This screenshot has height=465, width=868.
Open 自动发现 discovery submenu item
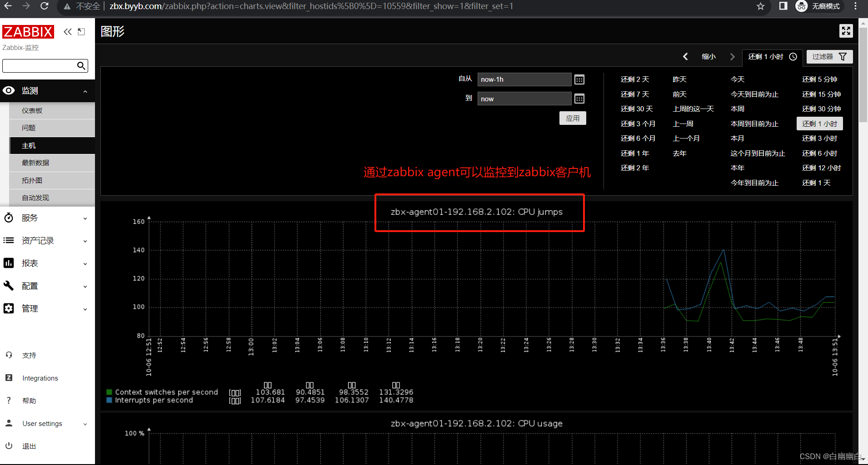pyautogui.click(x=52, y=198)
